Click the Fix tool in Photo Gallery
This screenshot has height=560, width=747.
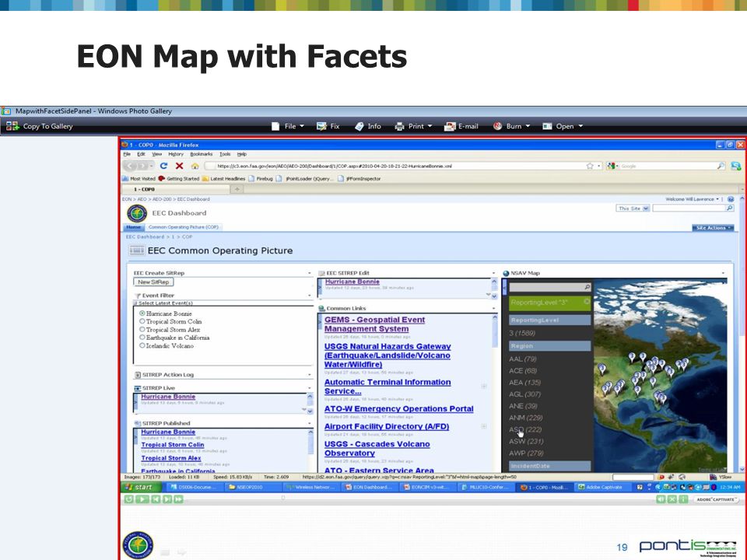328,126
